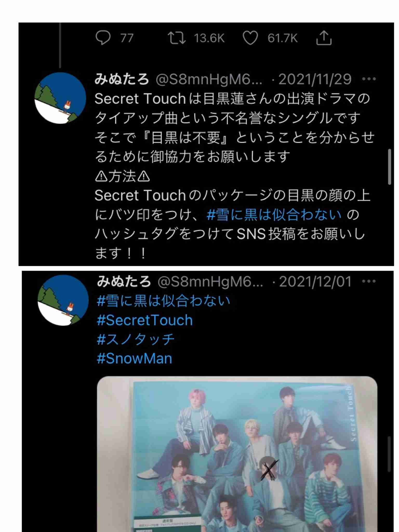Tap the retweet arrows icon
Image resolution: width=399 pixels, height=532 pixels.
177,38
